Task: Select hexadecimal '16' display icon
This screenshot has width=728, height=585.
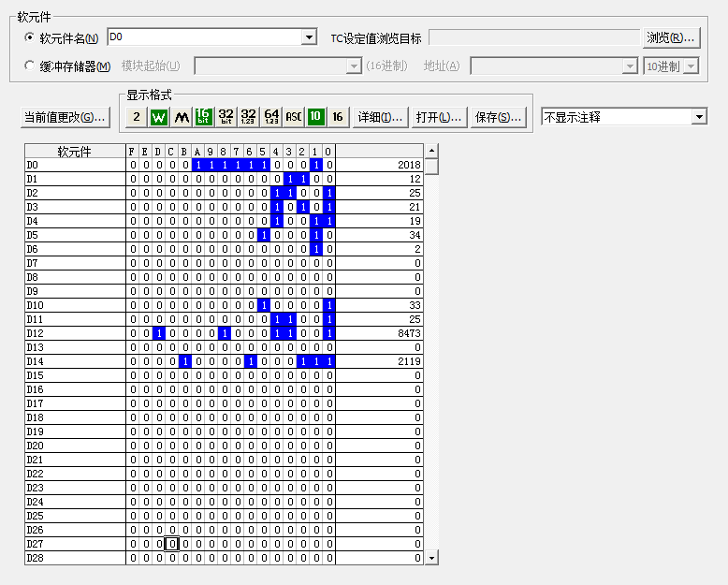Action: (338, 117)
